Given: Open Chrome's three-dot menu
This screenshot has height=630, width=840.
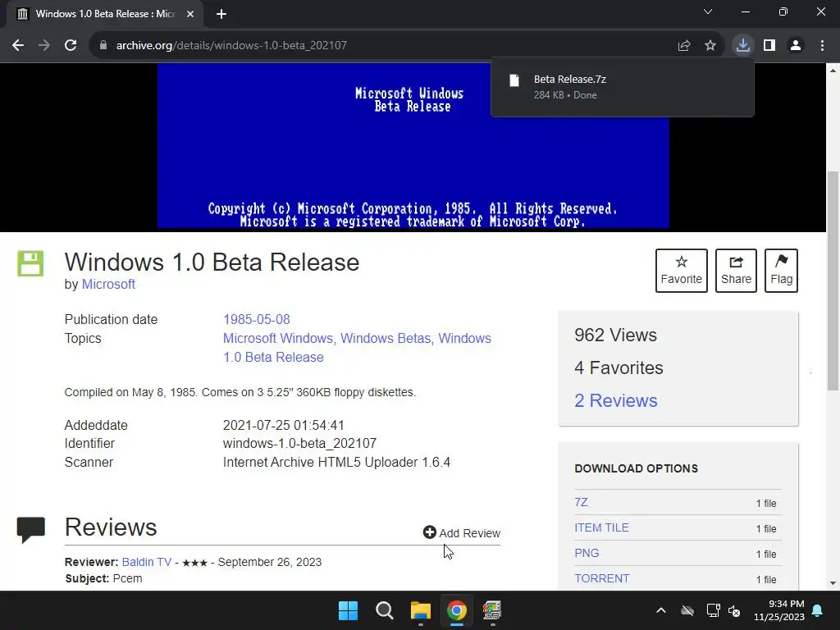Looking at the screenshot, I should tap(822, 46).
